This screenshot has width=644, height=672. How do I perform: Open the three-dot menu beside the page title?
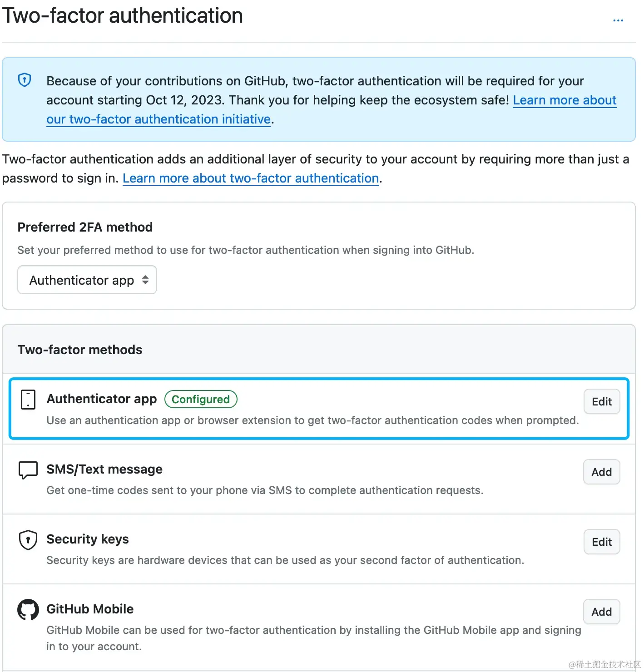pos(618,20)
